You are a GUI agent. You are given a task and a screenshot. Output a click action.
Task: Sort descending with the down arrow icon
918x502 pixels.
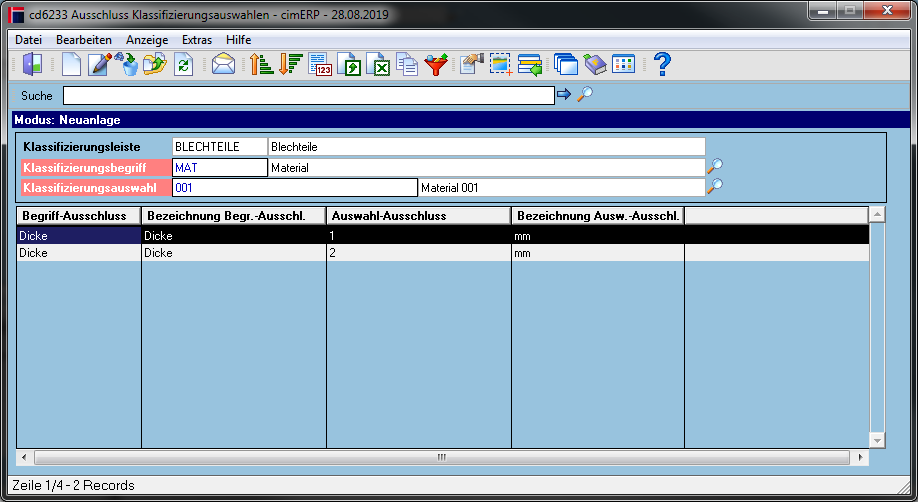coord(290,64)
